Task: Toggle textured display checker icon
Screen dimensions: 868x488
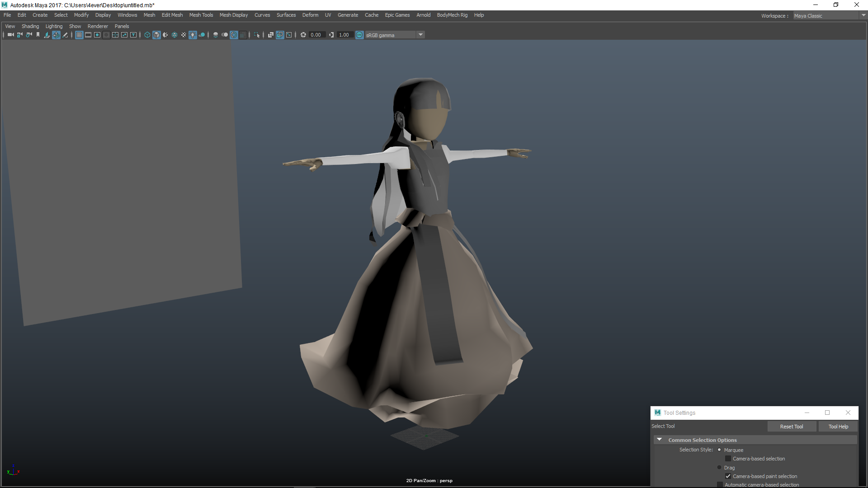Action: [184, 35]
